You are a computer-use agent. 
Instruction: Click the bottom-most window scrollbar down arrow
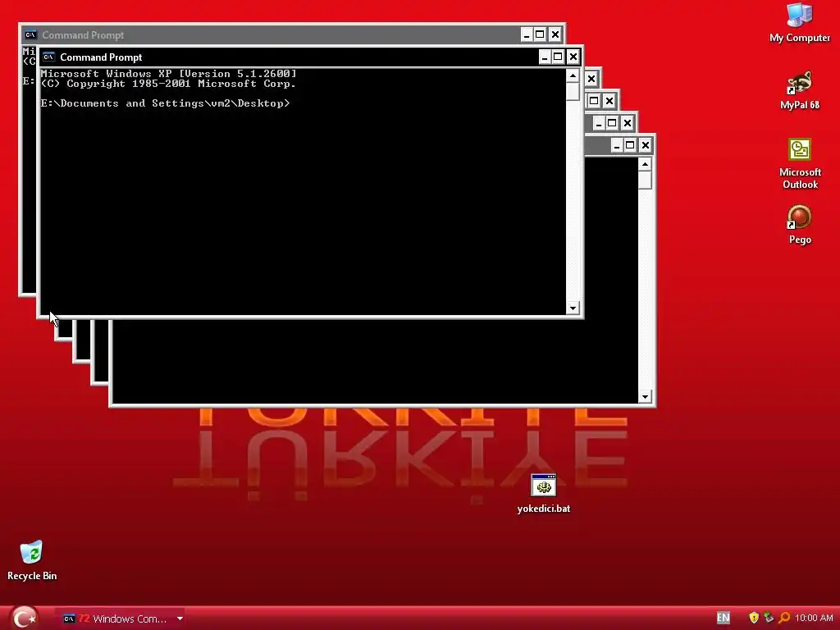pos(645,396)
